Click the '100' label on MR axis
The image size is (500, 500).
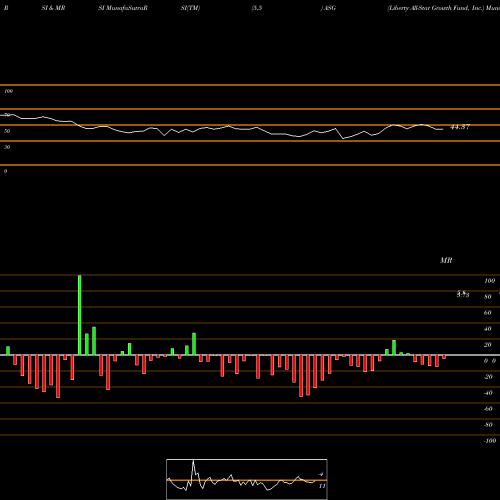click(x=489, y=281)
